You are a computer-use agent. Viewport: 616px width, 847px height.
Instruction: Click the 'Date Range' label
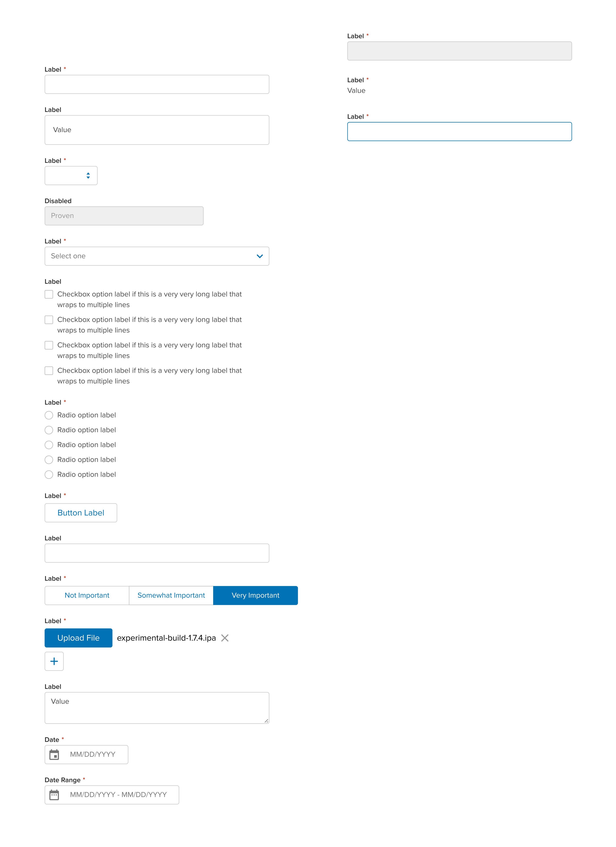(x=62, y=780)
